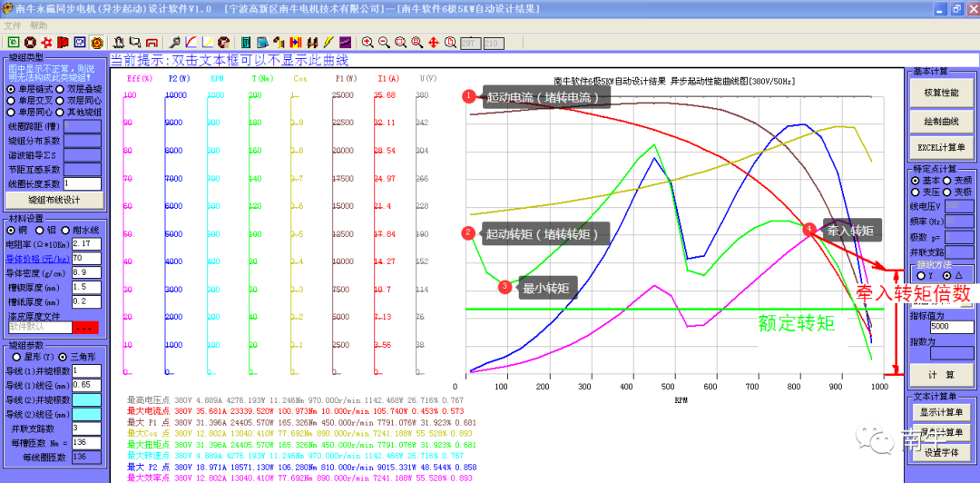Click the 核算性能 button
Viewport: 980px width, 483px height.
941,93
